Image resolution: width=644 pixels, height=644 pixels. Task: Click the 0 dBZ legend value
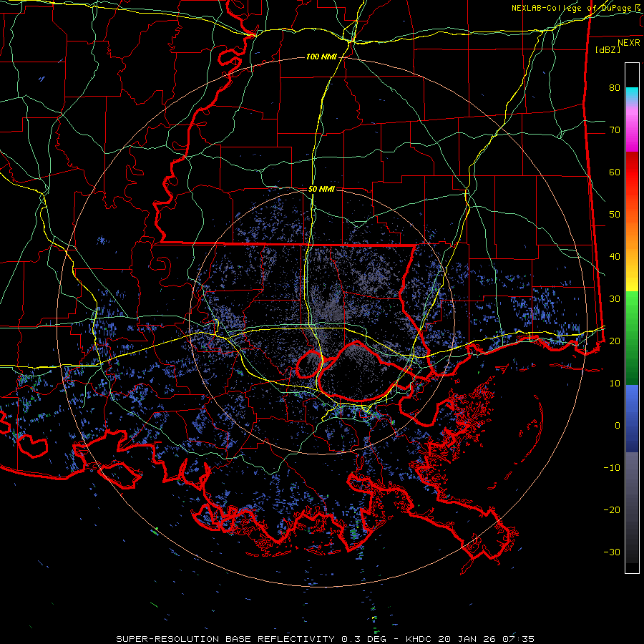618,426
